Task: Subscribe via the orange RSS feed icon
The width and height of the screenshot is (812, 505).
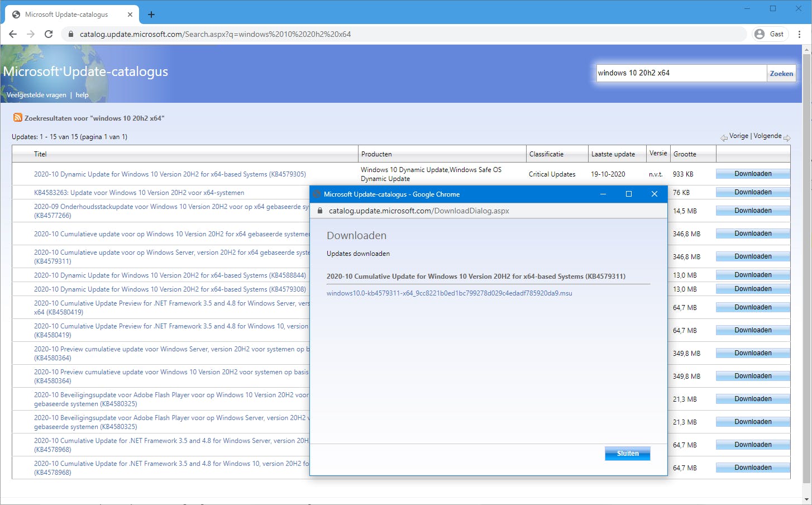Action: coord(18,117)
